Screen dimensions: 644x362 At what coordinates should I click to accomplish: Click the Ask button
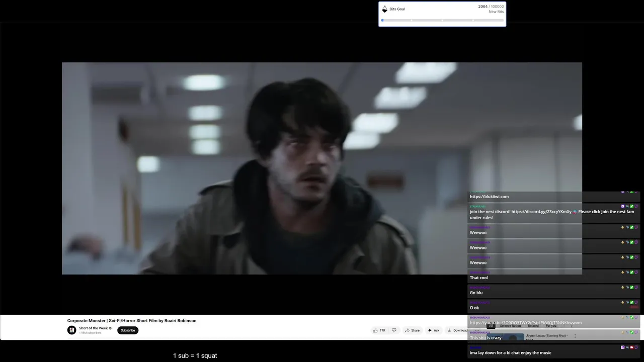(x=434, y=330)
